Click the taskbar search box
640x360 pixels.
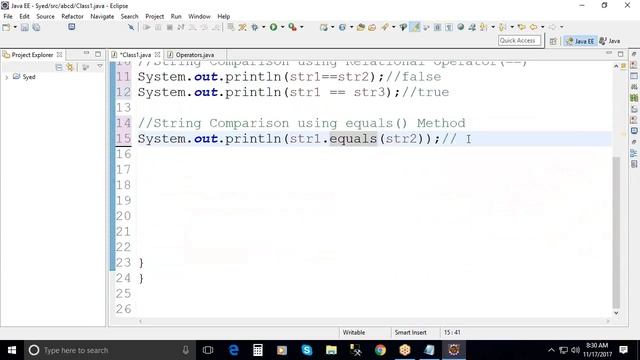(x=109, y=350)
